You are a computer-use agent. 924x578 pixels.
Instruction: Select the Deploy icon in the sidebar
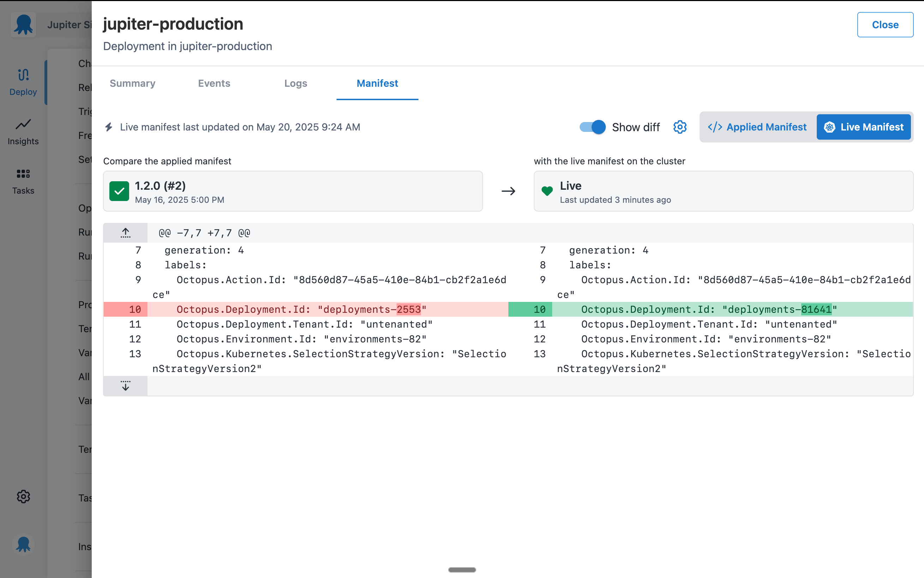(x=23, y=81)
